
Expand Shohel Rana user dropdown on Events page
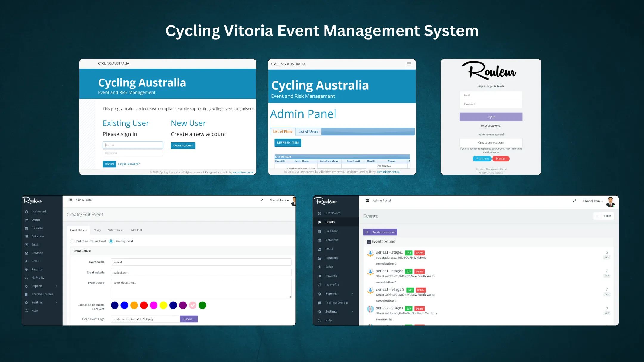coord(593,201)
